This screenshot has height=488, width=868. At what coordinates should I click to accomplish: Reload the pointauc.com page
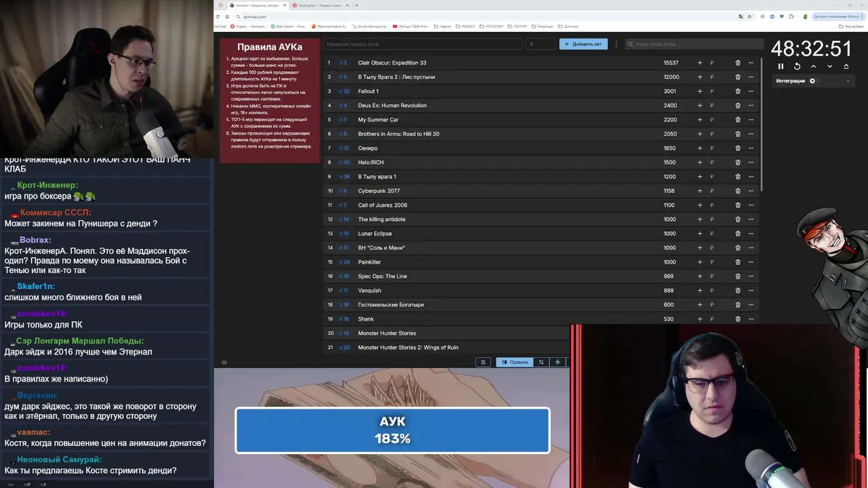tap(218, 16)
